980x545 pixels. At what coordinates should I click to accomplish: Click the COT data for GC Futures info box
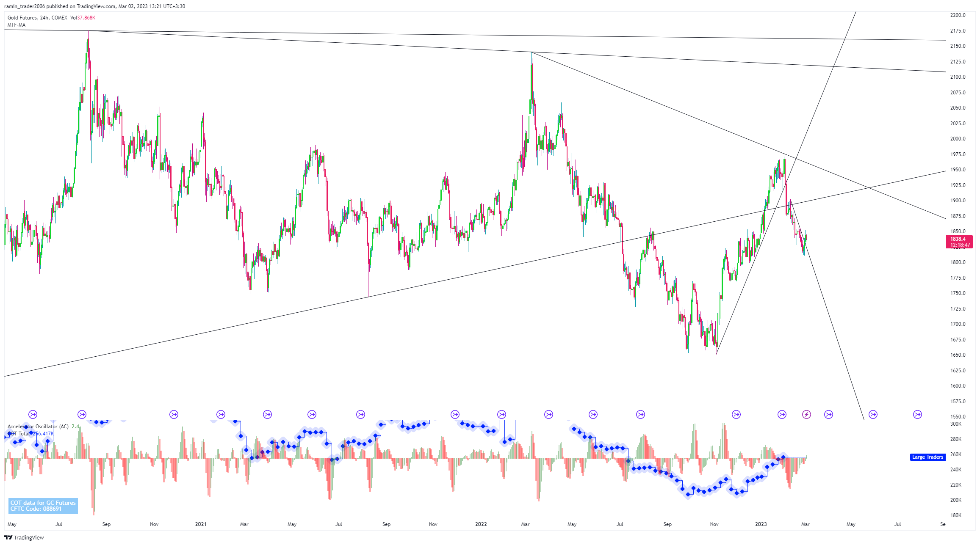[43, 506]
